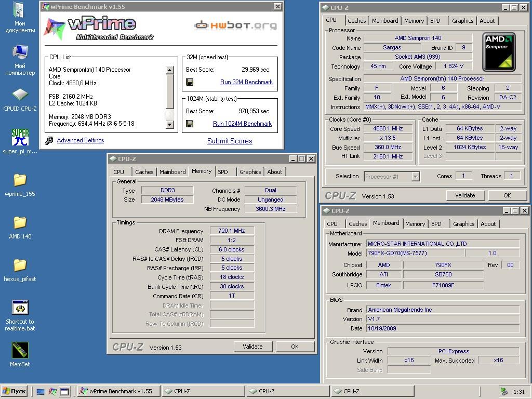532x399 pixels.
Task: Click the hwbot.org logo in wPrime
Action: pos(235,25)
